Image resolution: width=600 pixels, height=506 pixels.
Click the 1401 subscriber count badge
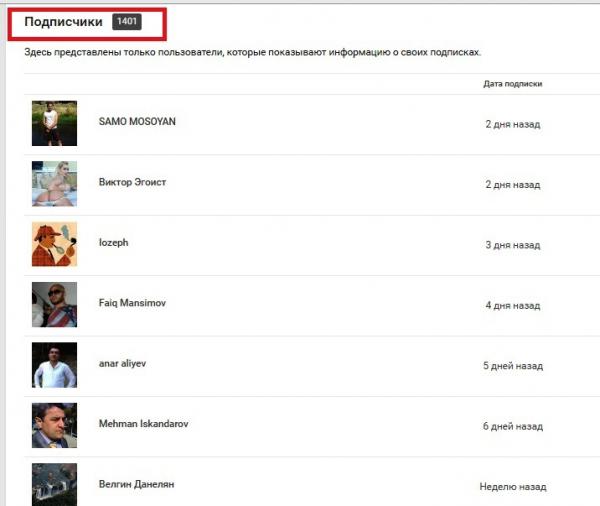[127, 21]
